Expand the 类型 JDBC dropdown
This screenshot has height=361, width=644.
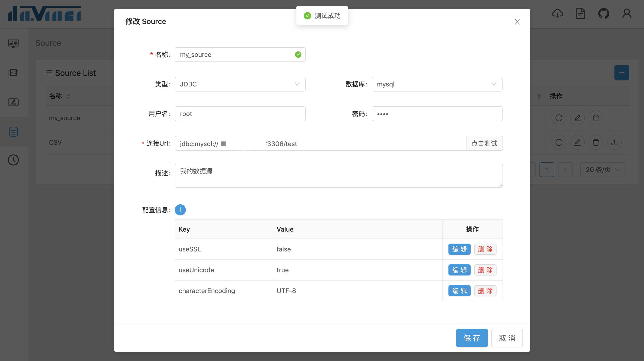[240, 84]
